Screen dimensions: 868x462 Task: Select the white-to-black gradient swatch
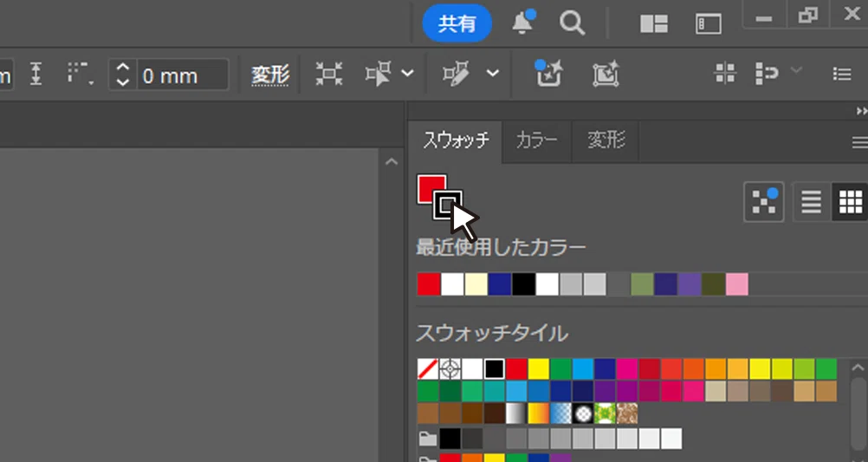[516, 413]
